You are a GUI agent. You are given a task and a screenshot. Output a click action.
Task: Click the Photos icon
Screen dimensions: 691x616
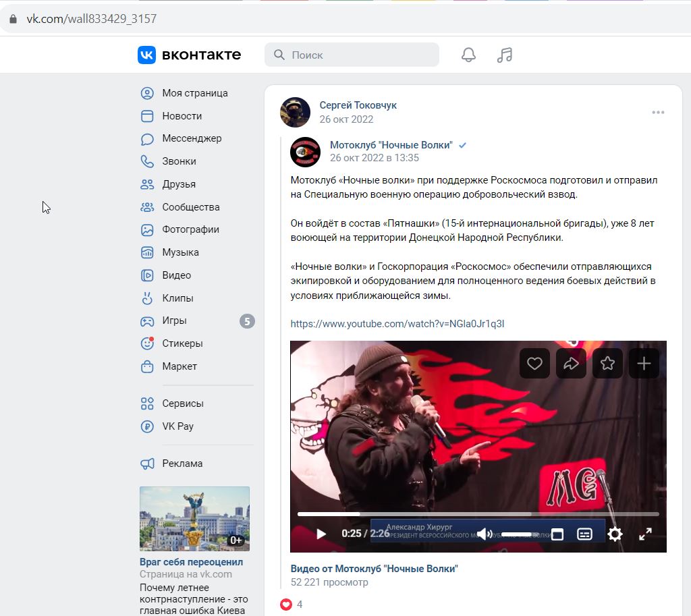coord(146,229)
